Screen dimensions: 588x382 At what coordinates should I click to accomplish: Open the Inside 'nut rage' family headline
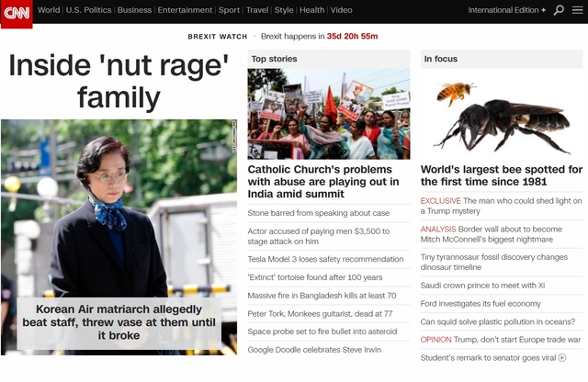coord(118,80)
